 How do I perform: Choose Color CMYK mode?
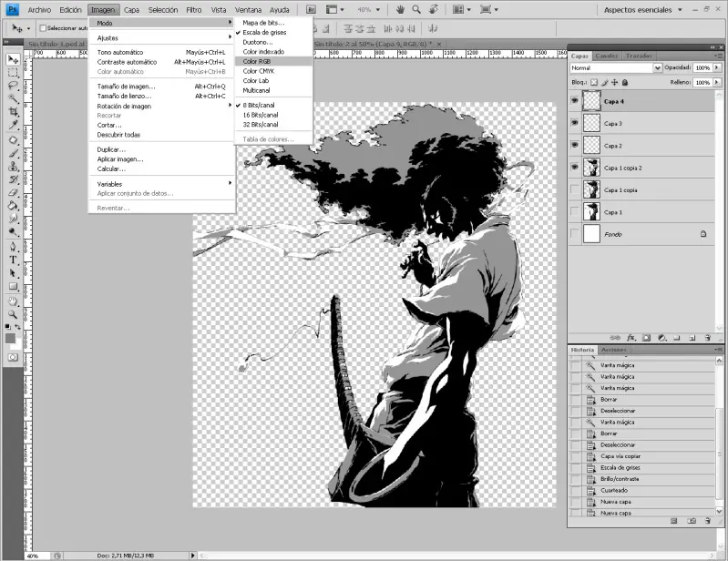point(273,71)
